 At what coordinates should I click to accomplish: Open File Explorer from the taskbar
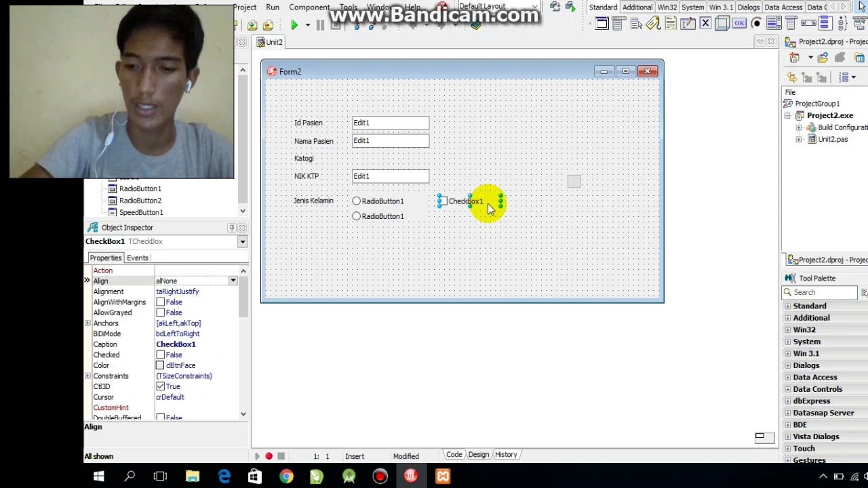(x=193, y=476)
